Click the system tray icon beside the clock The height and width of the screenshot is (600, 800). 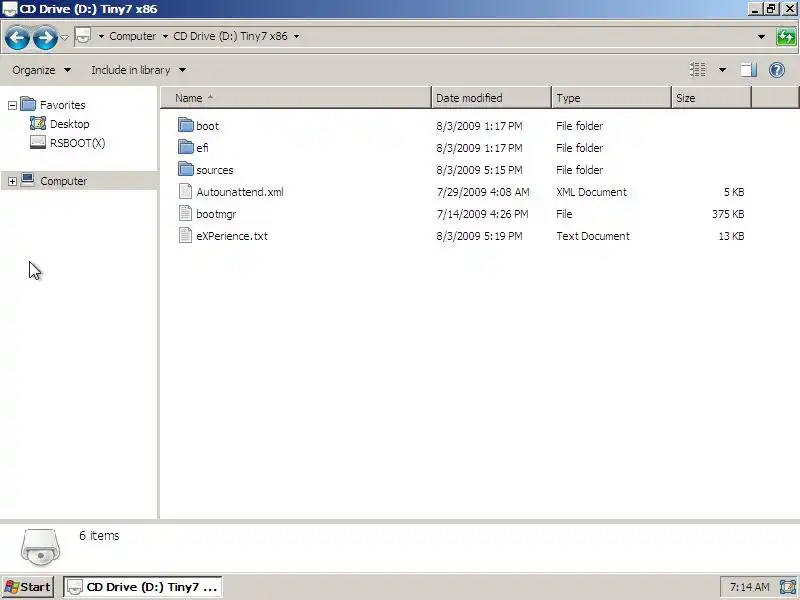[x=787, y=587]
